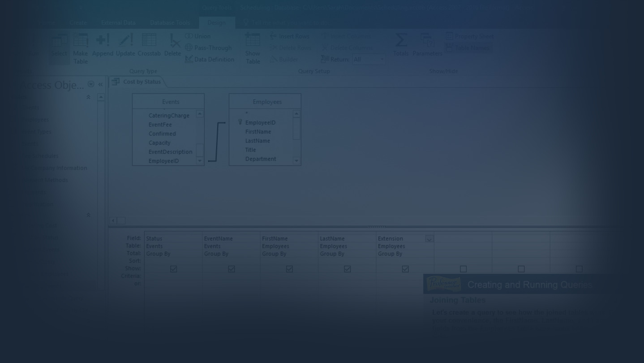Select EventFee in the Events table
The width and height of the screenshot is (644, 363).
(160, 125)
